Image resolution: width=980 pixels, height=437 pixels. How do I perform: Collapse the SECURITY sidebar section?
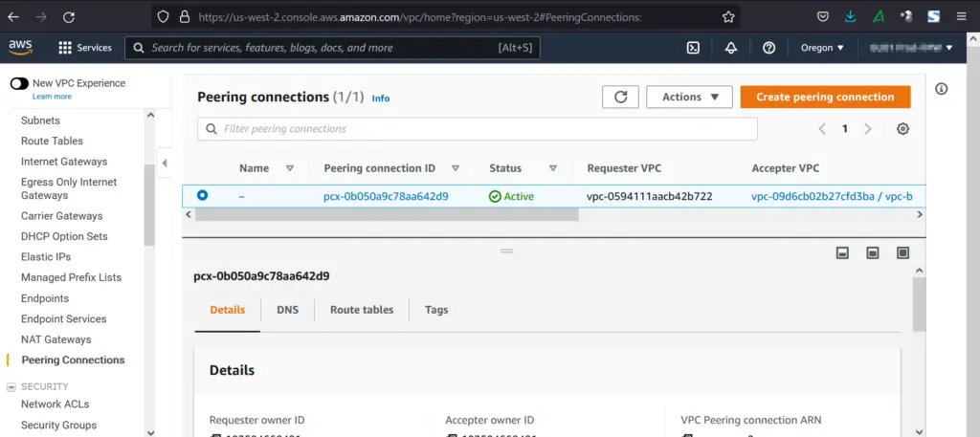pyautogui.click(x=11, y=387)
